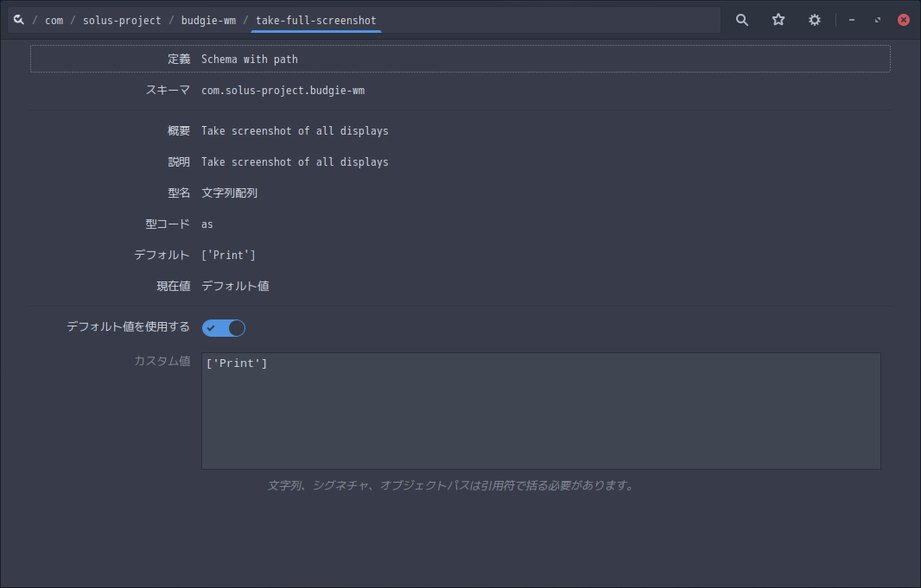Restore or maximize the window
The image size is (921, 588).
coord(878,20)
